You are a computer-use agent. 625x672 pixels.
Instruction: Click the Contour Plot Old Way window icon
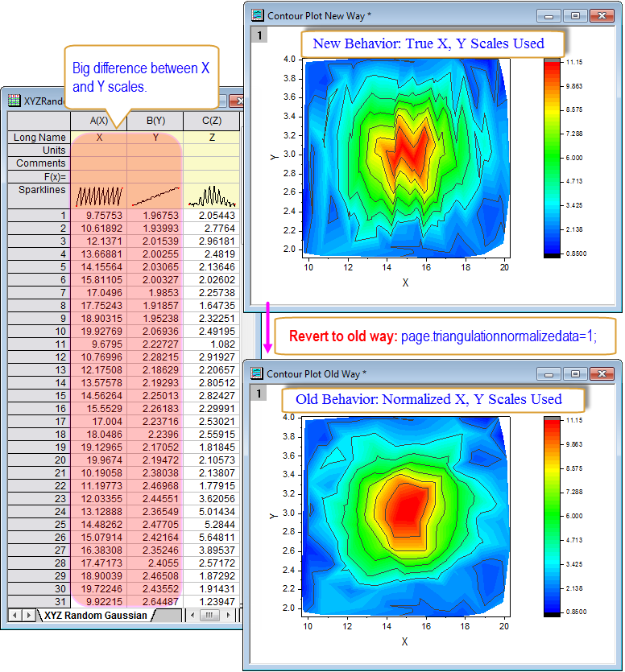[x=256, y=373]
